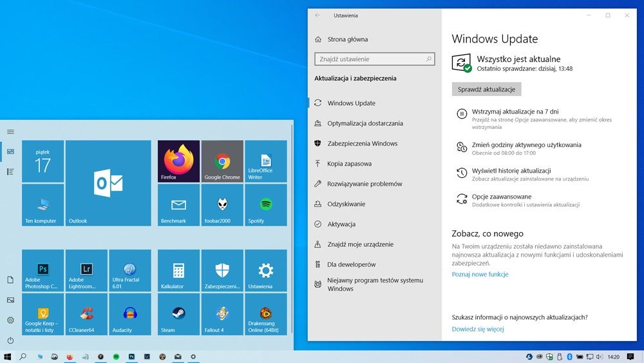Click the taskbar clock showing 14:20
This screenshot has width=644, height=363.
[614, 357]
